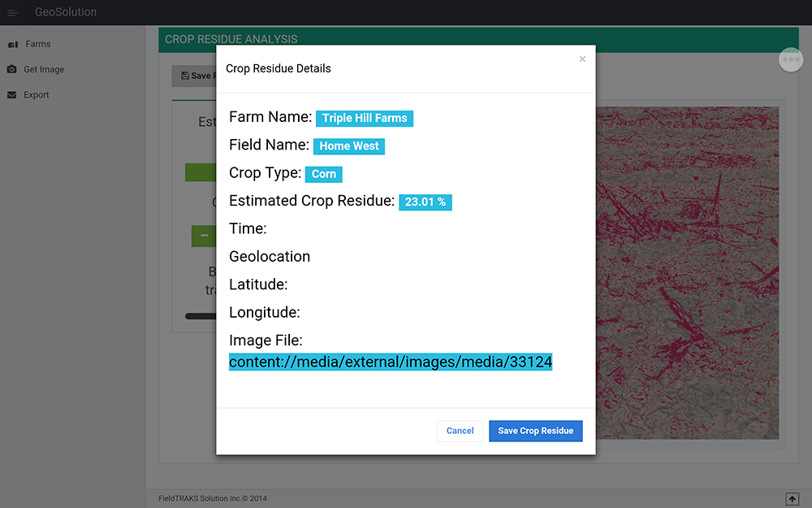Click the 23.01 % residue badge
Viewport: 812px width, 508px height.
click(425, 202)
